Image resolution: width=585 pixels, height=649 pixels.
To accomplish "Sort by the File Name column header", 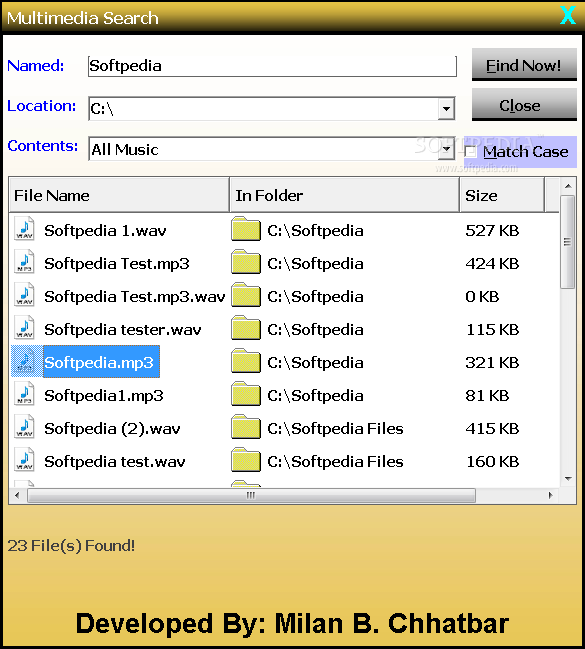I will [x=119, y=195].
